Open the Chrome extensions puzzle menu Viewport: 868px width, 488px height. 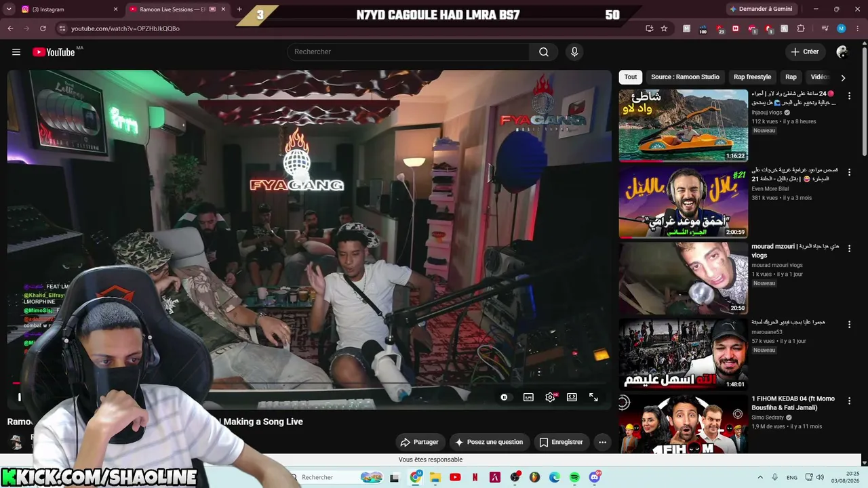pyautogui.click(x=801, y=28)
